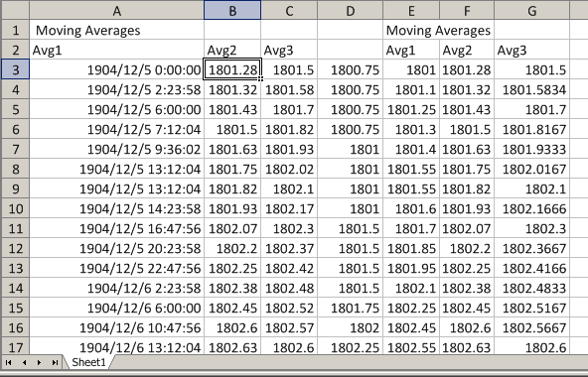
Task: Select cell E12 showing 1801.85
Action: [411, 248]
